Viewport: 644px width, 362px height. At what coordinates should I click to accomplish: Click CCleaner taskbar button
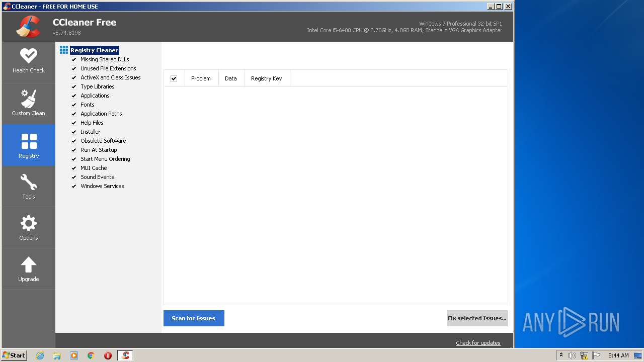point(125,355)
